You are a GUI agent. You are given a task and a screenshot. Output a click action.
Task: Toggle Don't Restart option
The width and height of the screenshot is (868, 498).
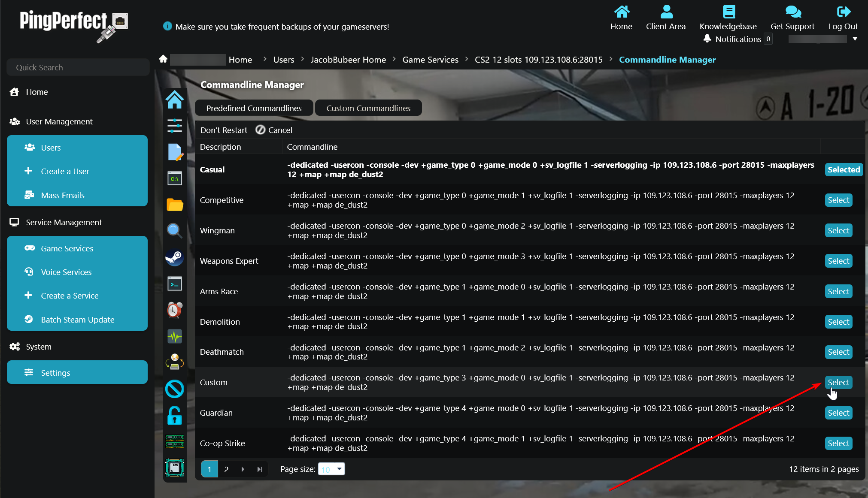pos(224,130)
